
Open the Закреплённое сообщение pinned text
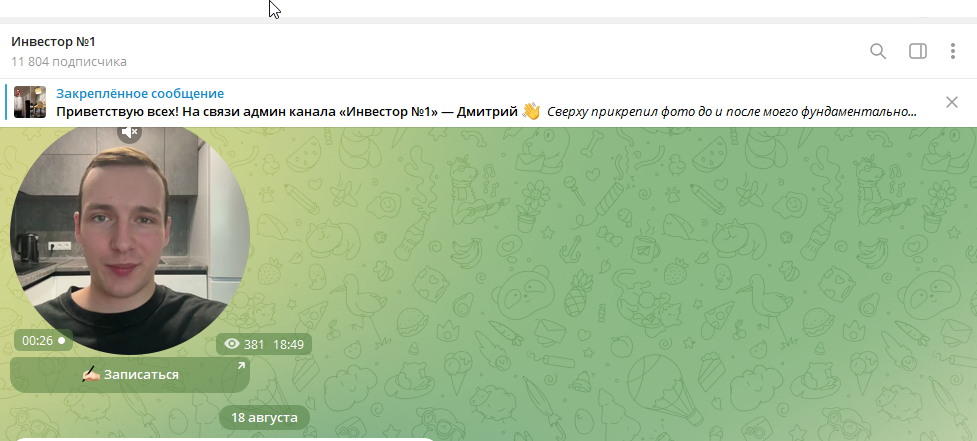click(x=140, y=94)
